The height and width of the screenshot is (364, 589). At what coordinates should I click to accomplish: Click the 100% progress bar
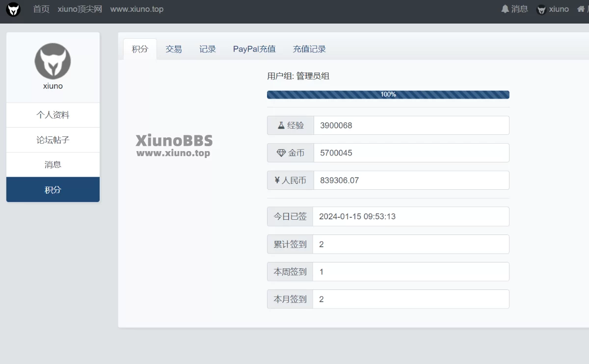point(388,94)
